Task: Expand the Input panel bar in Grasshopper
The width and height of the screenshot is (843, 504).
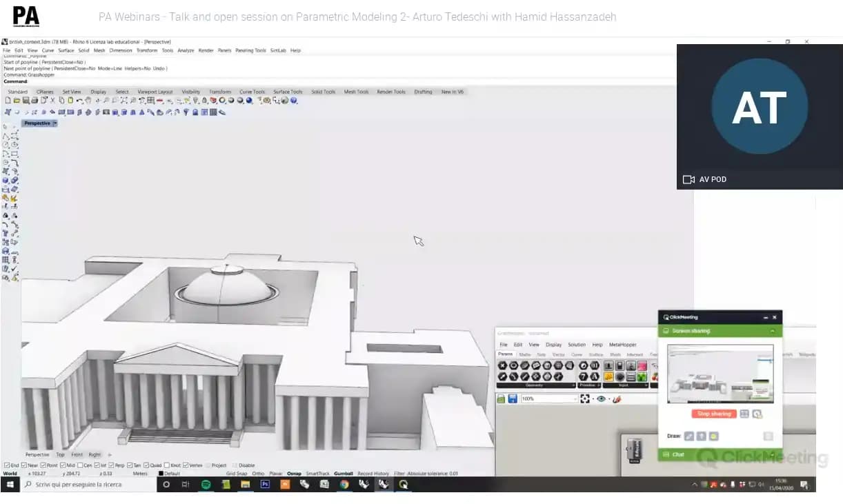Action: tap(625, 385)
